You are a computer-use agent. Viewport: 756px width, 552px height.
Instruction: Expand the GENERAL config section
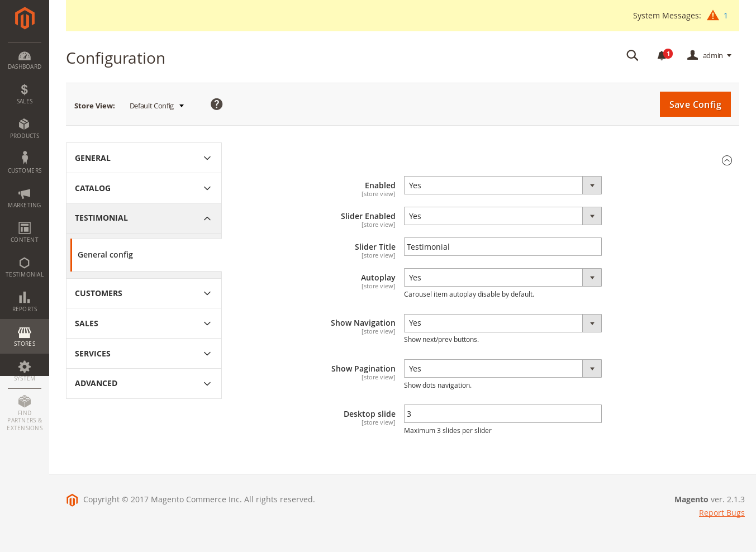point(144,158)
